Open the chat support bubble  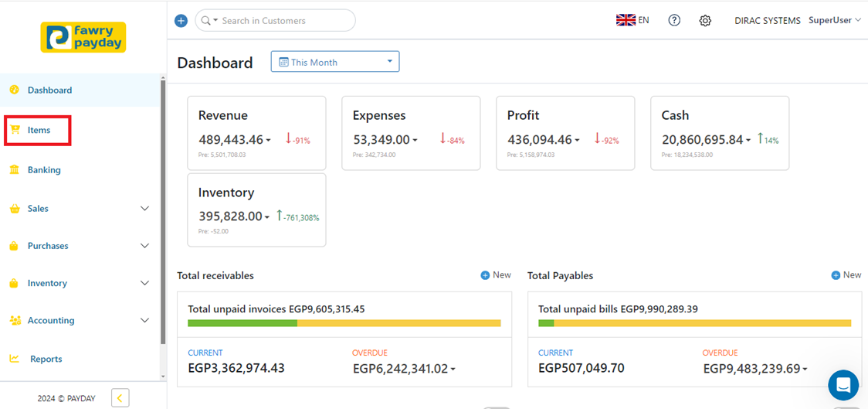[843, 384]
